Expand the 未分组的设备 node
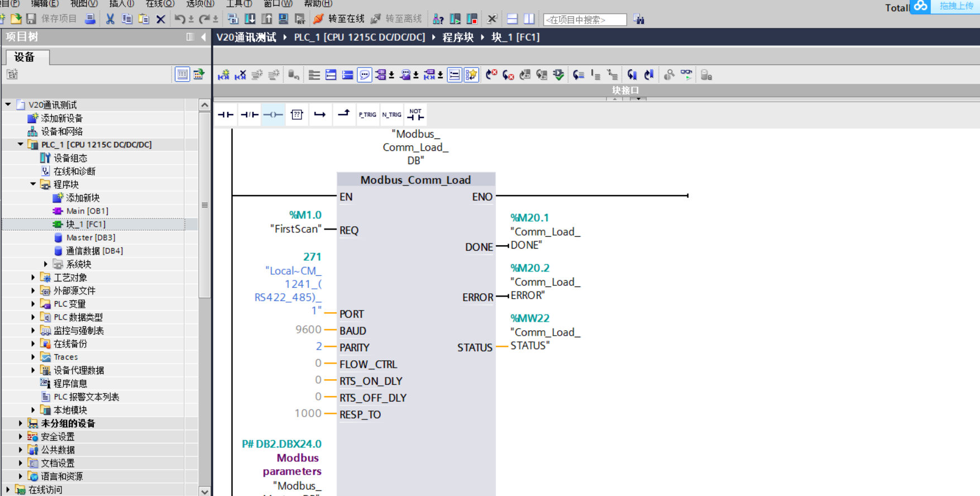980x496 pixels. [x=21, y=423]
